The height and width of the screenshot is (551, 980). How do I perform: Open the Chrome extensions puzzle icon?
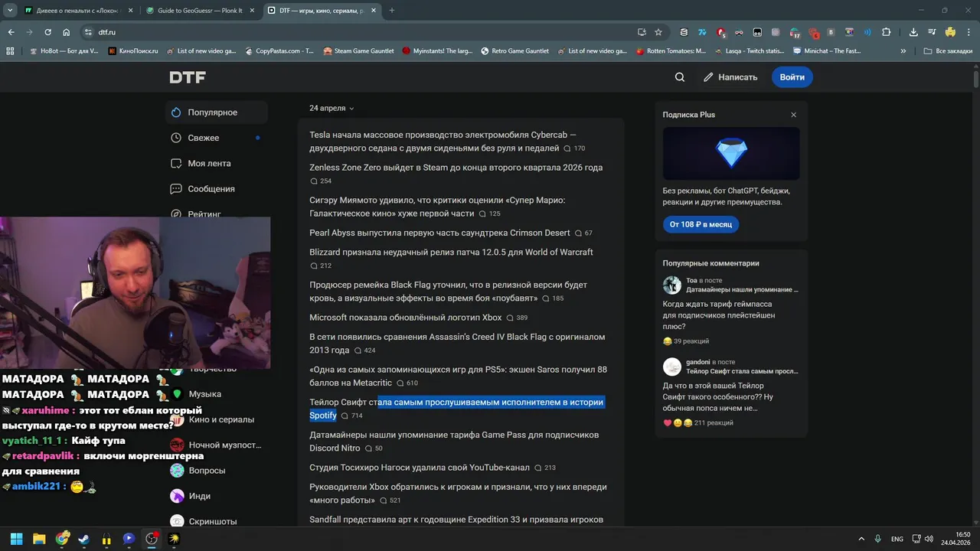(887, 32)
